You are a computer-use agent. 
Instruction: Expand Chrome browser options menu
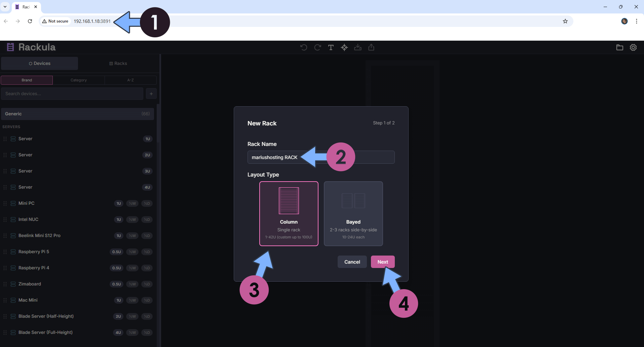coord(636,21)
